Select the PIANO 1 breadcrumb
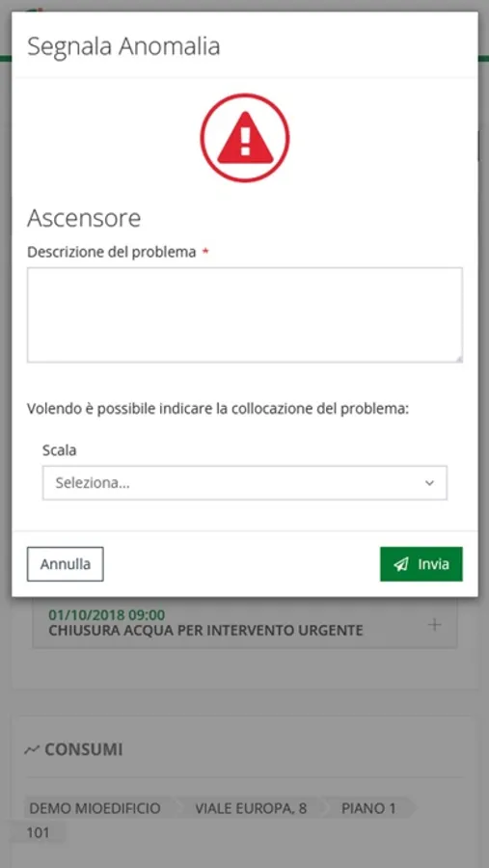Viewport: 489px width, 868px height. pyautogui.click(x=368, y=808)
